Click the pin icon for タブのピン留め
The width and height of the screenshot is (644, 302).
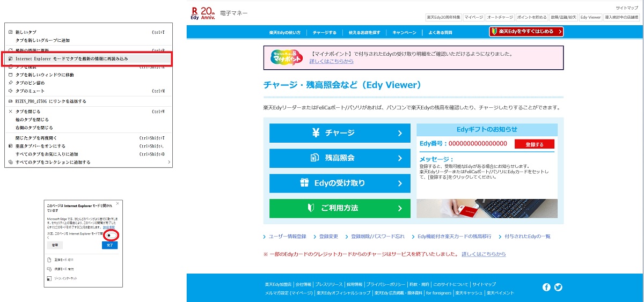10,83
